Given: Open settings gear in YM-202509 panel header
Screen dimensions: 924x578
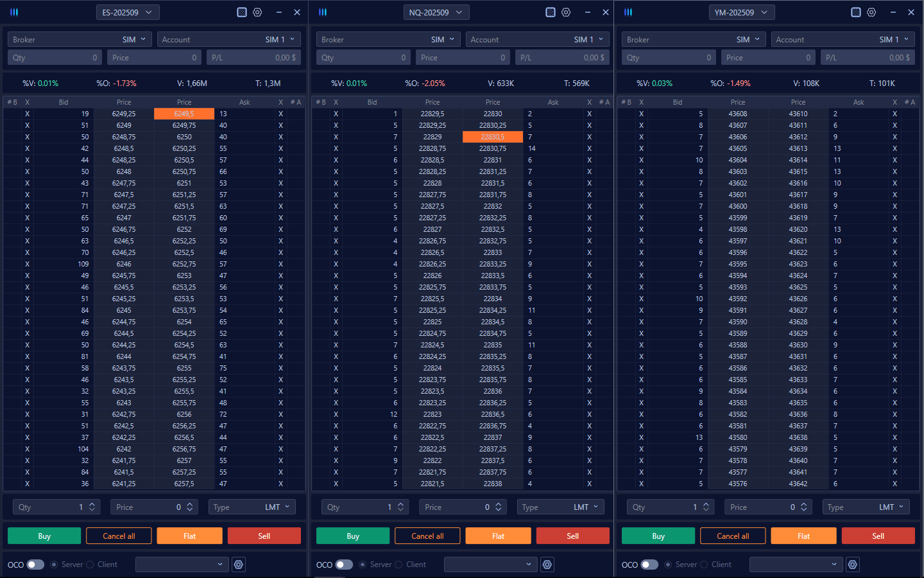Looking at the screenshot, I should point(871,12).
